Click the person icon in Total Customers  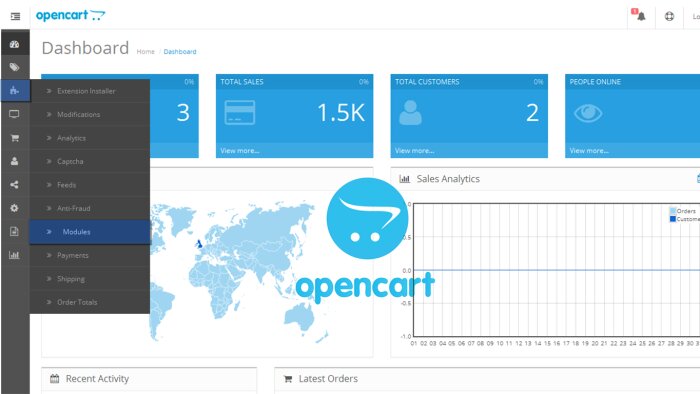pos(410,112)
